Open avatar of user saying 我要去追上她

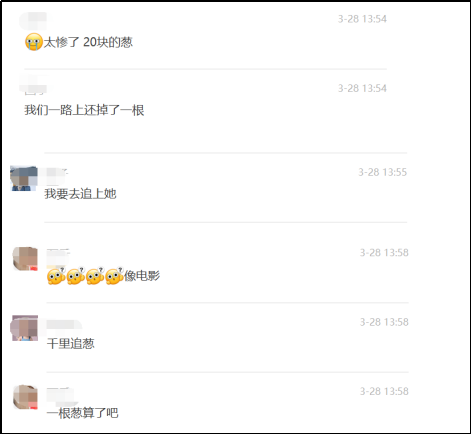pos(24,178)
